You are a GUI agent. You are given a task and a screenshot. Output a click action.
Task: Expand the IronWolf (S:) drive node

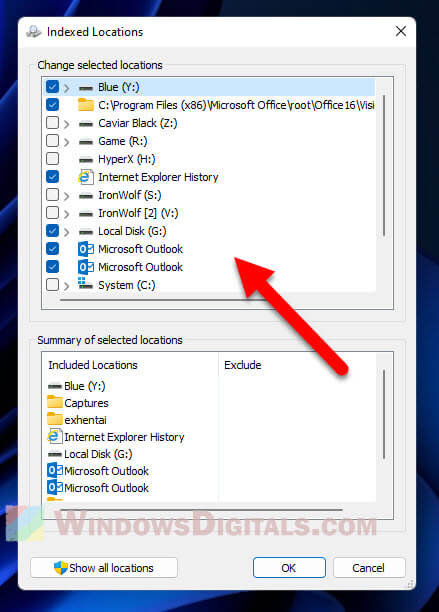click(x=67, y=196)
